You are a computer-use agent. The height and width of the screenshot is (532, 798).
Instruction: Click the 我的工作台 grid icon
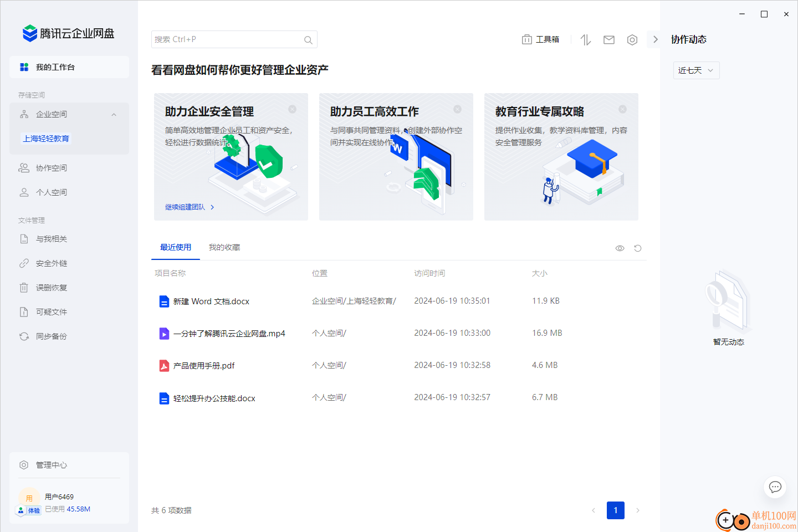pyautogui.click(x=24, y=67)
